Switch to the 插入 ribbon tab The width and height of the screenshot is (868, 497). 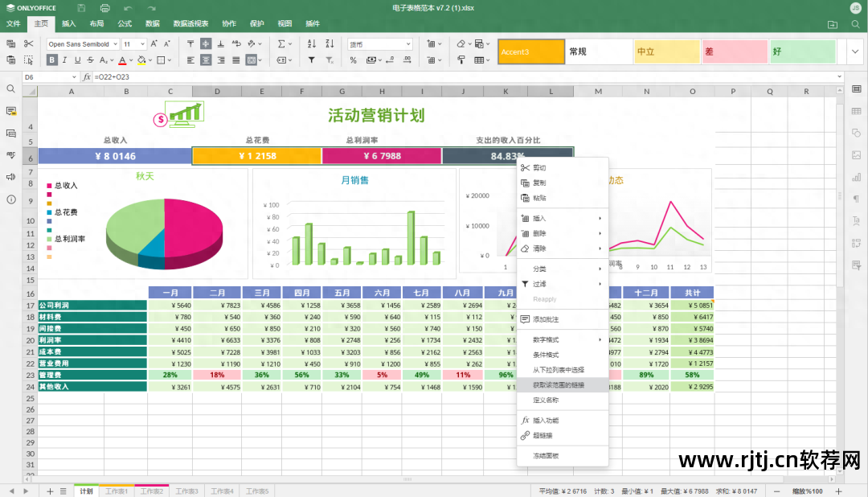pyautogui.click(x=68, y=23)
